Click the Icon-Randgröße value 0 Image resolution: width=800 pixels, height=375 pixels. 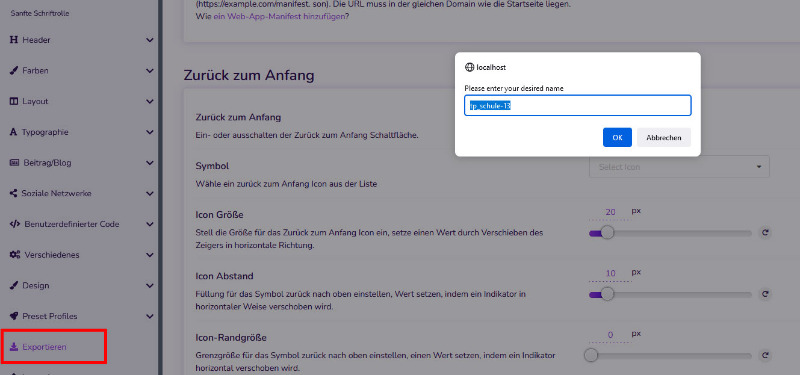pyautogui.click(x=610, y=335)
